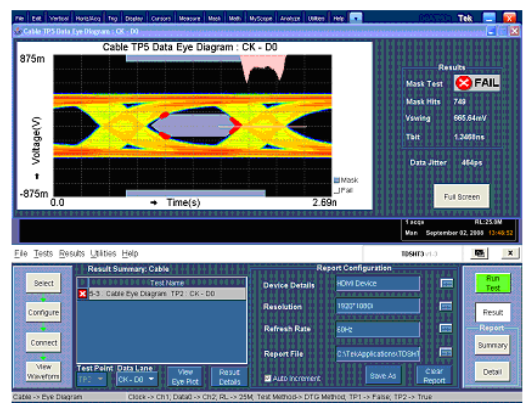
Task: Open the Mask menu
Action: click(x=214, y=18)
